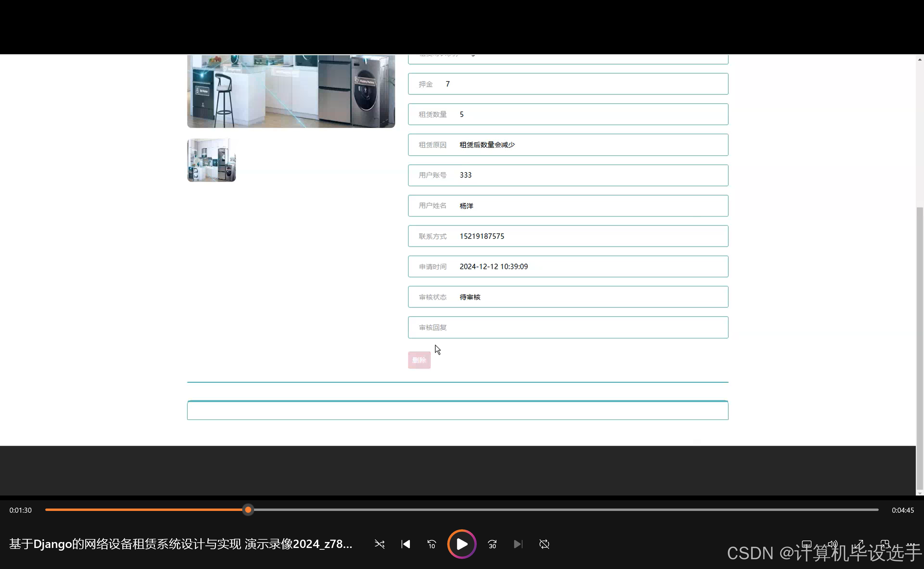Screen dimensions: 924x569
Task: Click the phone number 15219187575
Action: (x=482, y=236)
